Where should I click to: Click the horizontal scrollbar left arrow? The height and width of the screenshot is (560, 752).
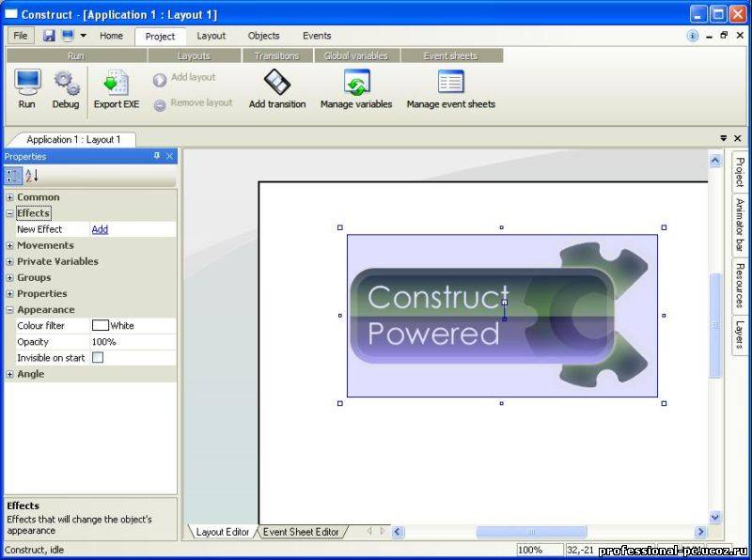coord(398,532)
